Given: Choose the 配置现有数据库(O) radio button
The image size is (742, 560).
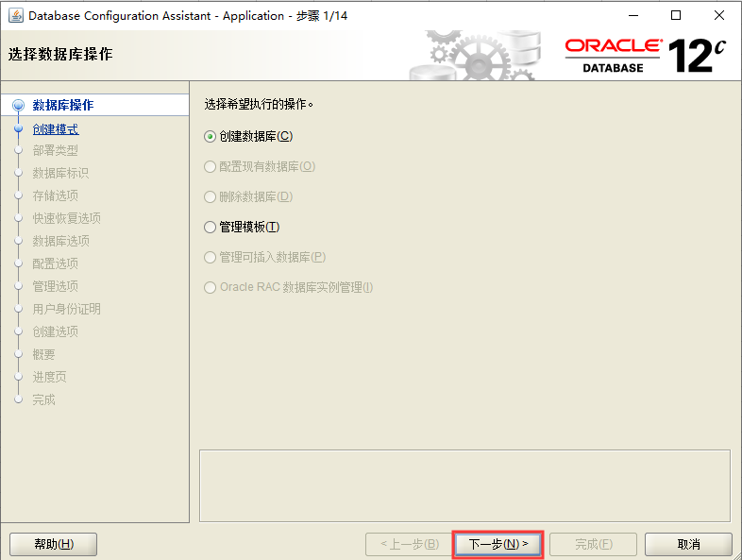Looking at the screenshot, I should (211, 166).
